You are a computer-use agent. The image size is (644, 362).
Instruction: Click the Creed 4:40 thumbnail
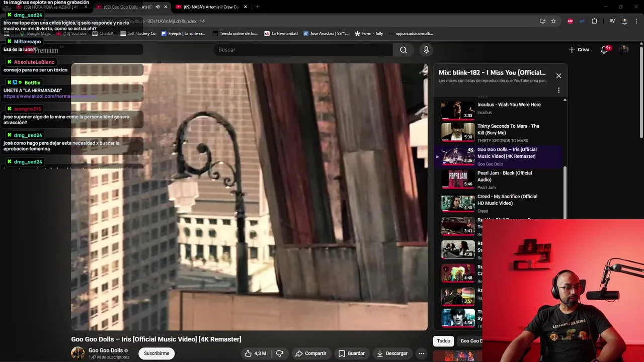click(x=458, y=203)
